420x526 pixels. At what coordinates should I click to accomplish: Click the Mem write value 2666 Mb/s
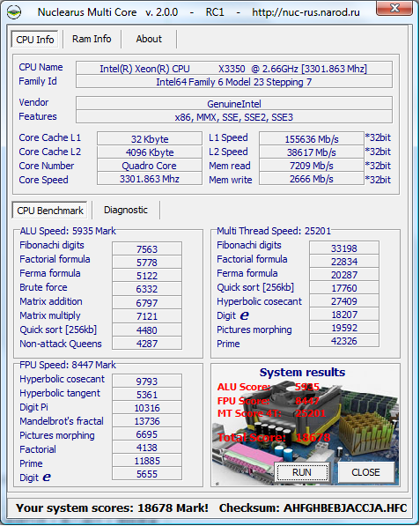(312, 179)
